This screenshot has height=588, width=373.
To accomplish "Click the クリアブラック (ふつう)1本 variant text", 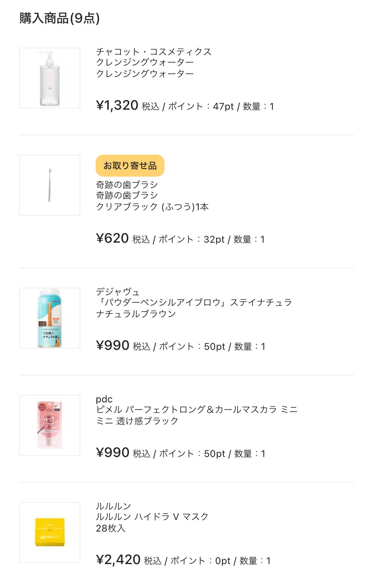I will [152, 207].
